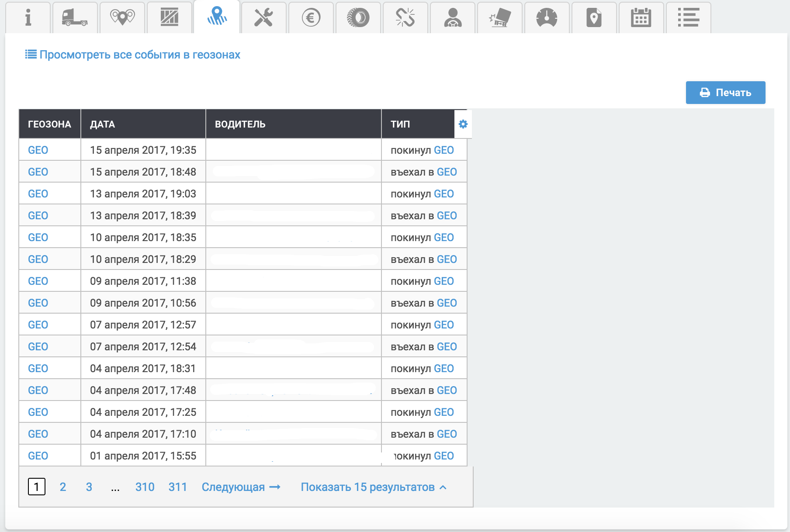
Task: Open the tire tab
Action: click(358, 18)
